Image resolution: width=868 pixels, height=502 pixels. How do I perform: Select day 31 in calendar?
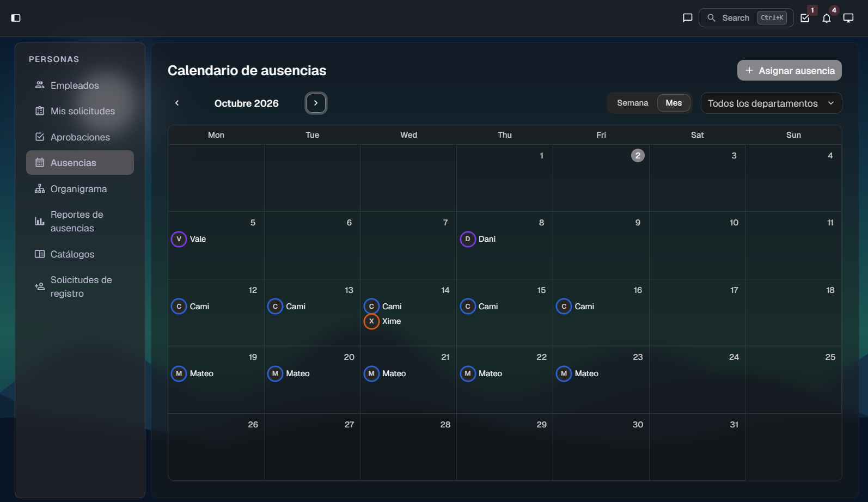[x=734, y=425]
